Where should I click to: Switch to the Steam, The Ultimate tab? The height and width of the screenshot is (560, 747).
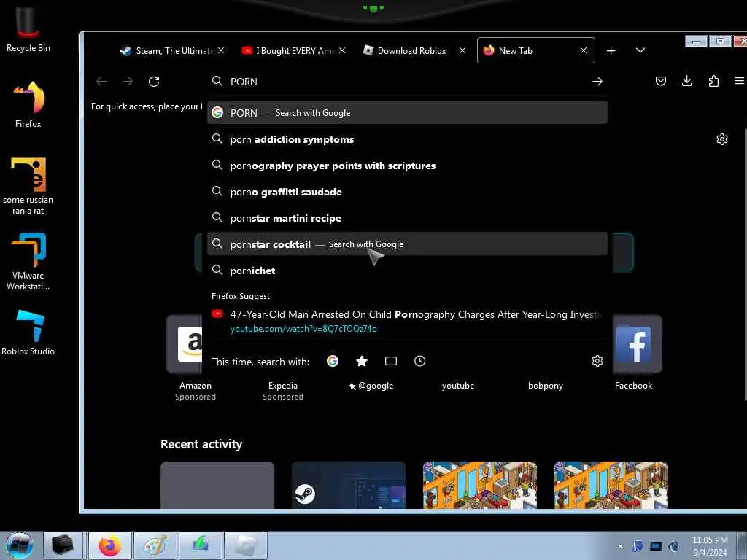tap(172, 50)
